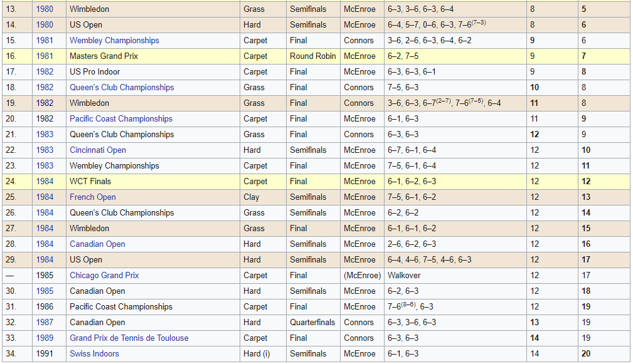The image size is (633, 364).
Task: Select the Quarterfinals round cell
Action: click(x=312, y=323)
